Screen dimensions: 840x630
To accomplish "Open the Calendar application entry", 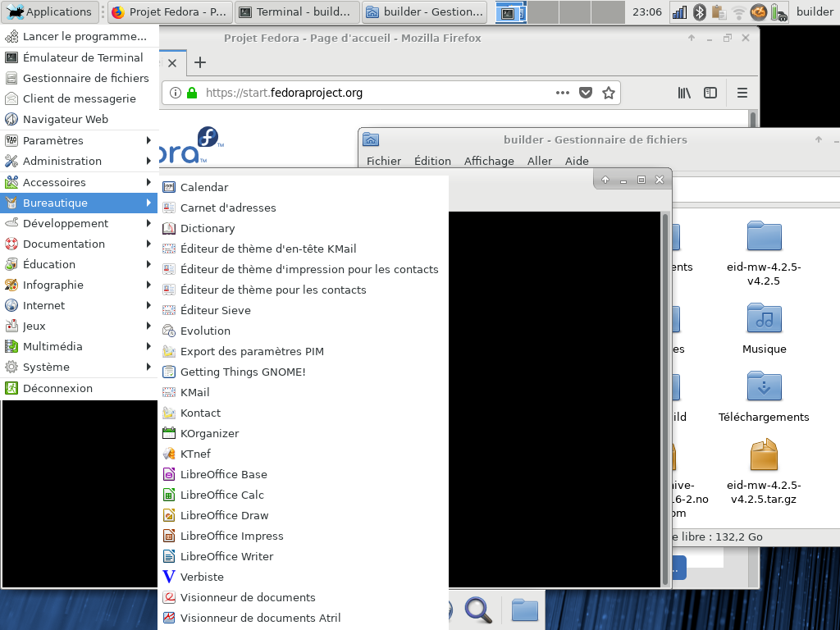I will [304, 187].
